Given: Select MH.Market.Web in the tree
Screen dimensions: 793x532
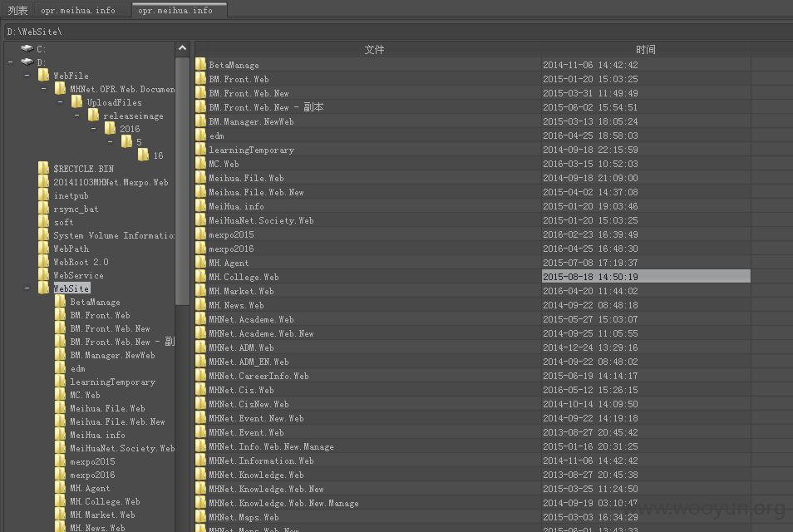Looking at the screenshot, I should (x=102, y=515).
